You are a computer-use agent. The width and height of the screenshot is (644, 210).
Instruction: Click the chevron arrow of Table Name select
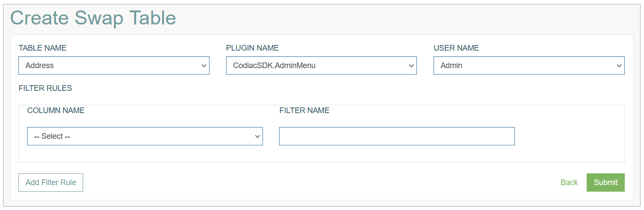[x=204, y=66]
